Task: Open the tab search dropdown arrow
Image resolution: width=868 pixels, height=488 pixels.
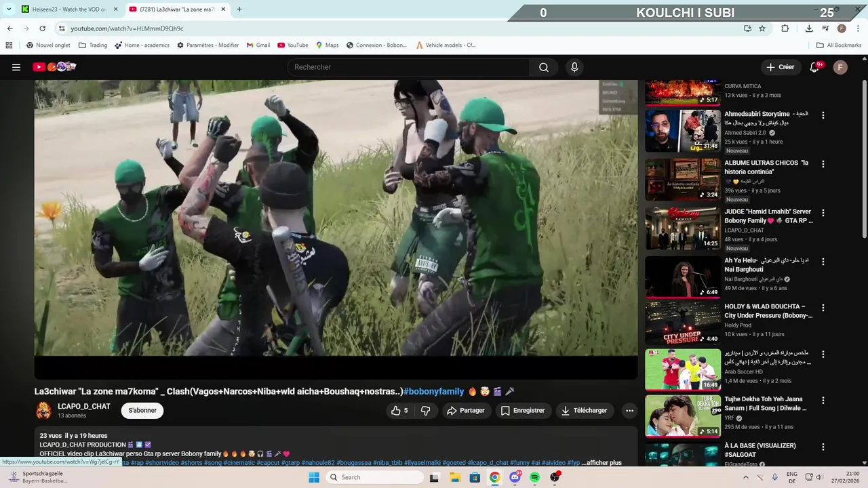Action: coord(9,9)
